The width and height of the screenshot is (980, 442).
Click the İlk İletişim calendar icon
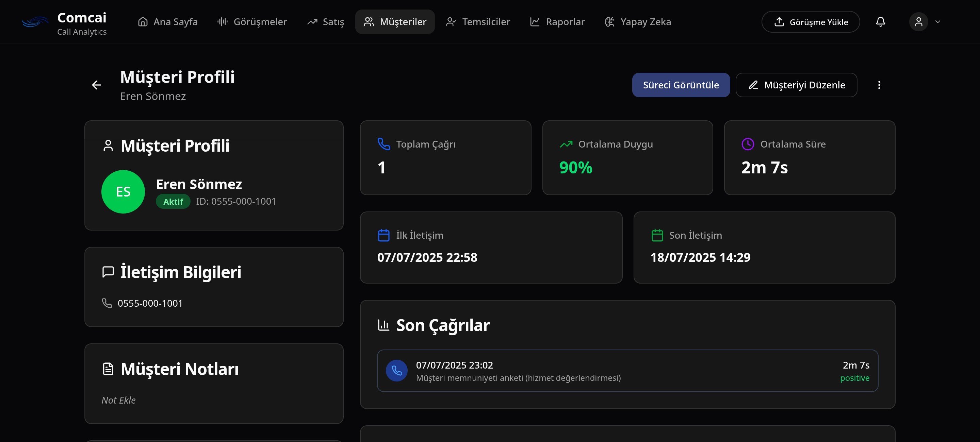click(x=383, y=235)
